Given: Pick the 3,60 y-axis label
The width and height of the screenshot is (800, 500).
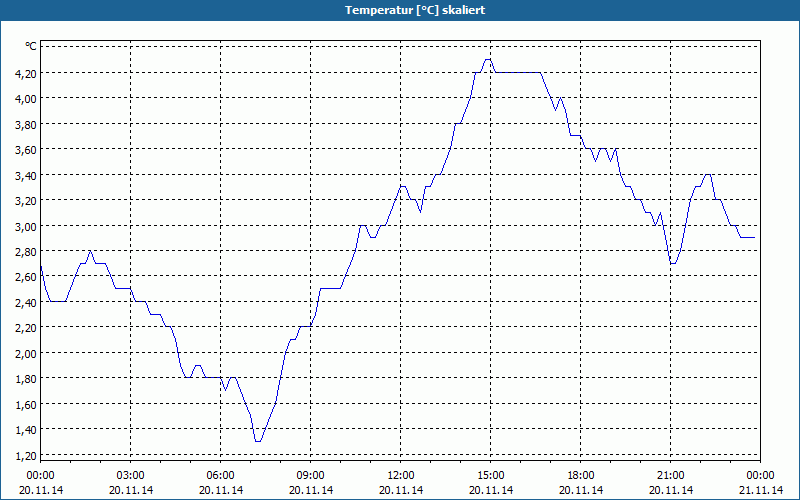Looking at the screenshot, I should 26,149.
